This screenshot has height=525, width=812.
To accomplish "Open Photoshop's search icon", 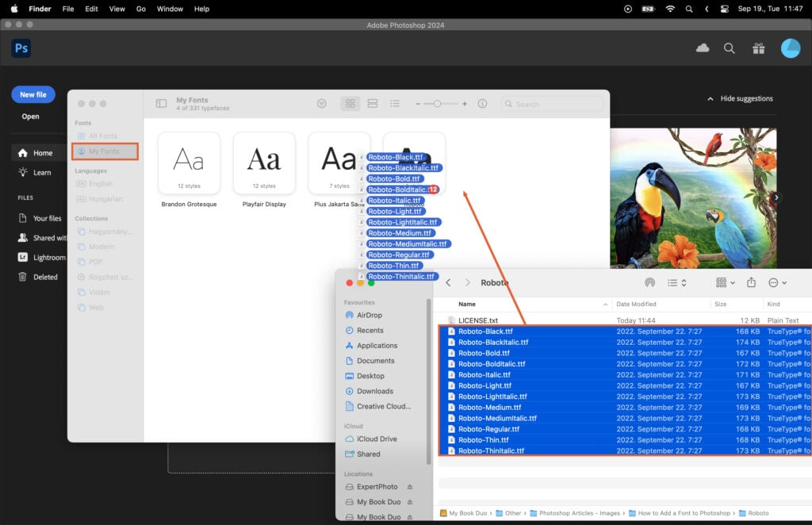I will 730,48.
